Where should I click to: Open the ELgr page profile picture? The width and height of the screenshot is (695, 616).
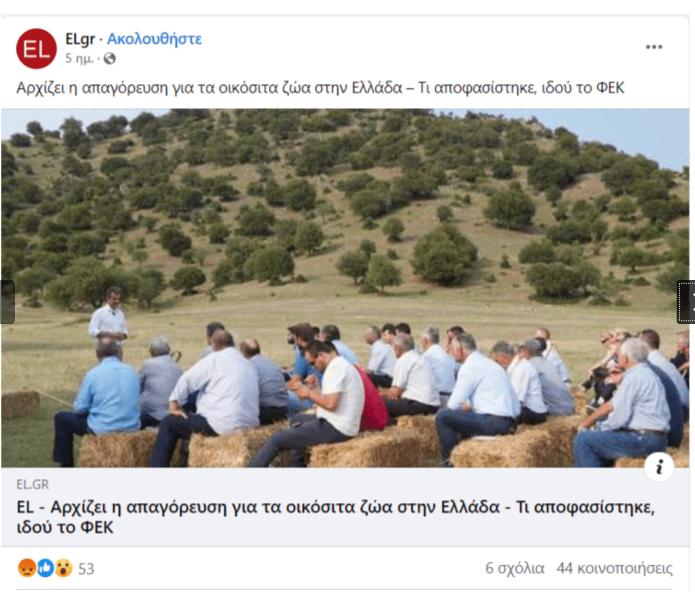point(36,48)
